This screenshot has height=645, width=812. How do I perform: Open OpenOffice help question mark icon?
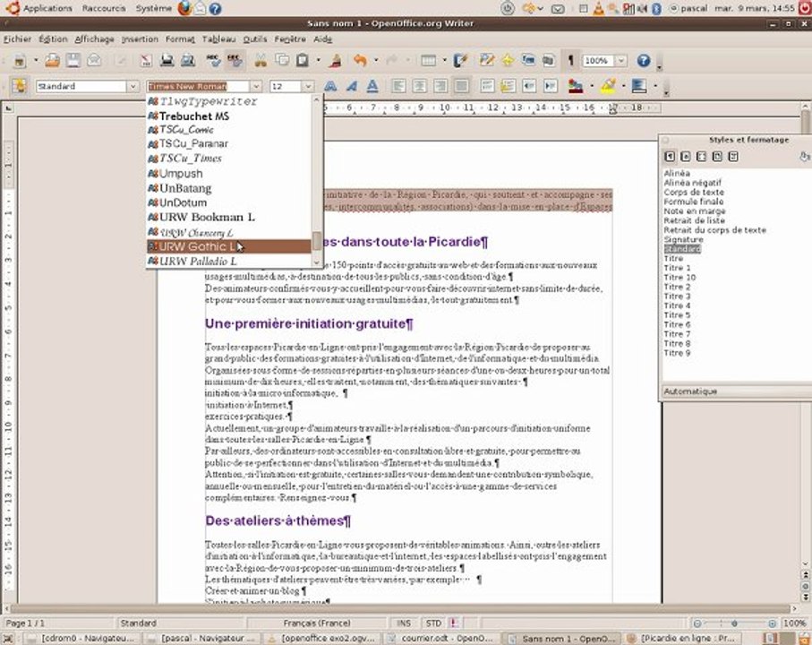pyautogui.click(x=644, y=61)
